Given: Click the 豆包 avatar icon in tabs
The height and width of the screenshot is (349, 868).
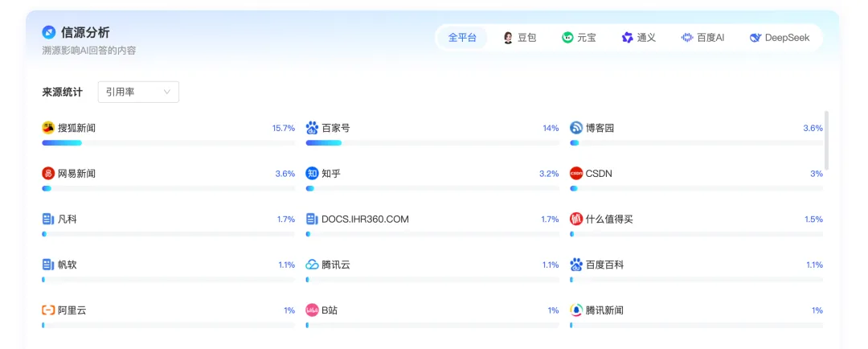Looking at the screenshot, I should point(508,38).
